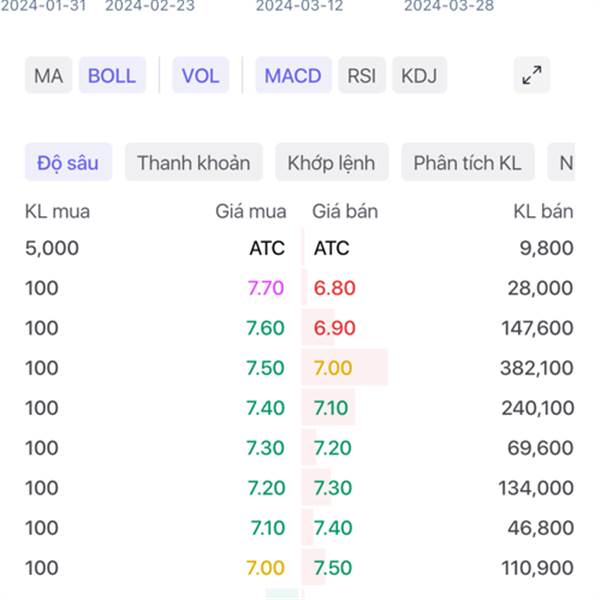Open the partially hidden N tab

[x=562, y=162]
